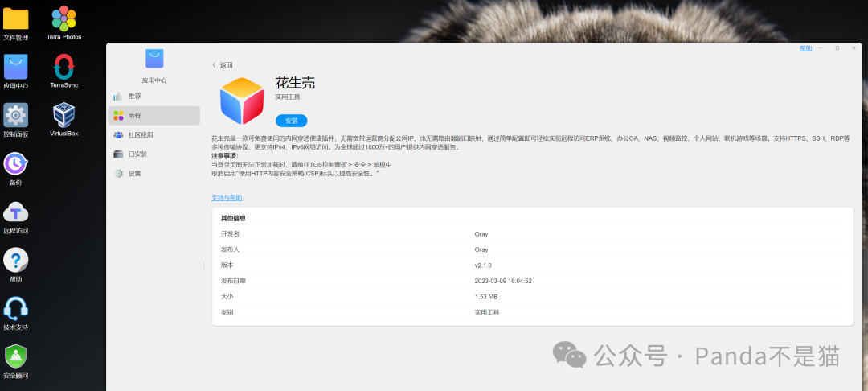Open the 支持与帮助 link

(227, 198)
